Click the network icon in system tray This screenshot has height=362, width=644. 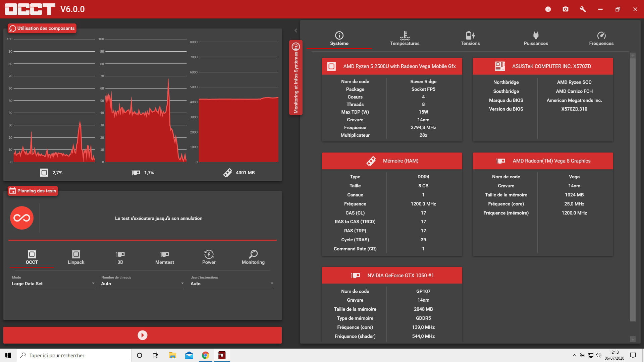coord(591,355)
